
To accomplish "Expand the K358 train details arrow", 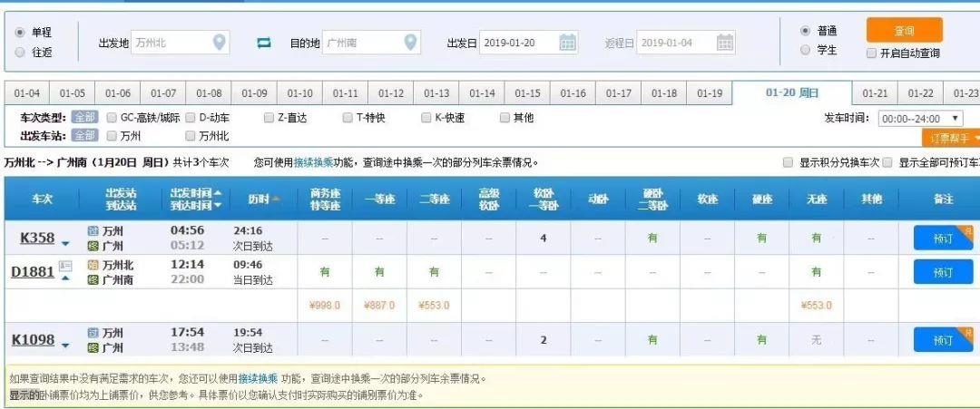I will [x=65, y=242].
